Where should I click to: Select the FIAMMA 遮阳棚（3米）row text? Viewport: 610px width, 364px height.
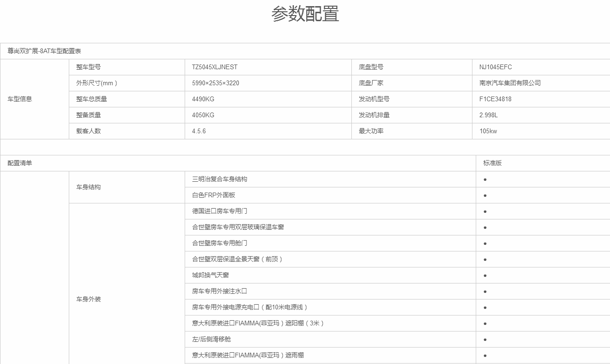[x=259, y=323]
